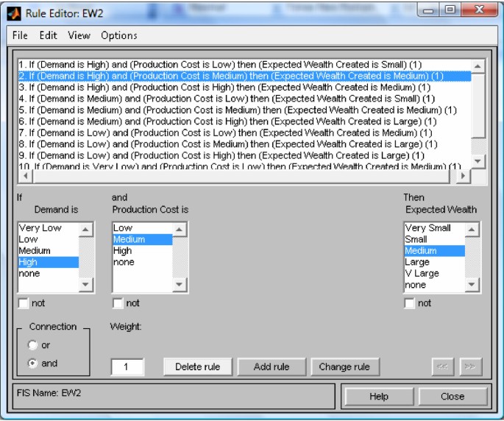Maximize the Rule Editor window
Screen dimensions: 504x421
click(450, 10)
